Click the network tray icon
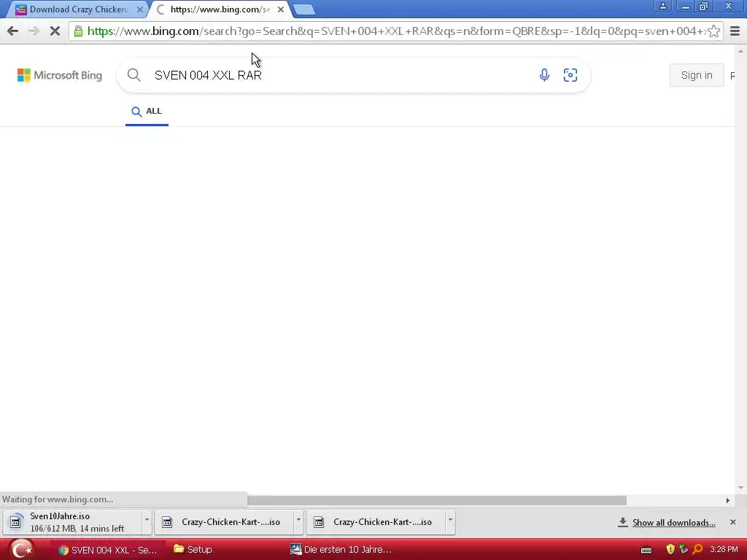Image resolution: width=747 pixels, height=560 pixels. [x=684, y=550]
